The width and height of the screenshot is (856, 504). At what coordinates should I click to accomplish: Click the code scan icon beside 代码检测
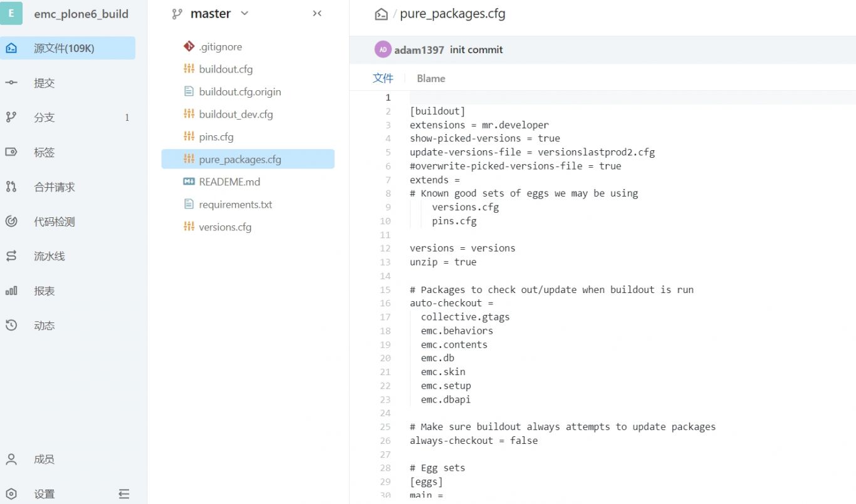[11, 221]
